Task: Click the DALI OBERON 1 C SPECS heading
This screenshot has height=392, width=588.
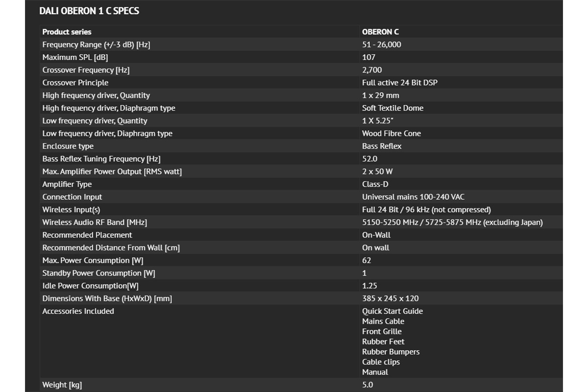Action: click(x=89, y=11)
